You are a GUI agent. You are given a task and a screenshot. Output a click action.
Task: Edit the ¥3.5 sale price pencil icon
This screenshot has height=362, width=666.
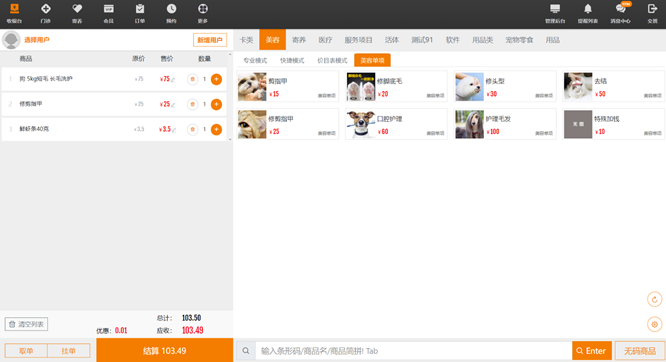click(174, 130)
